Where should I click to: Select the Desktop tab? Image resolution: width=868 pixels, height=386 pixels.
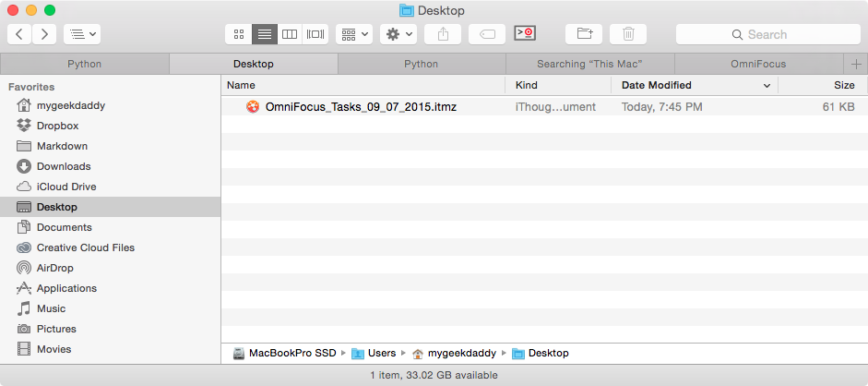click(x=253, y=64)
